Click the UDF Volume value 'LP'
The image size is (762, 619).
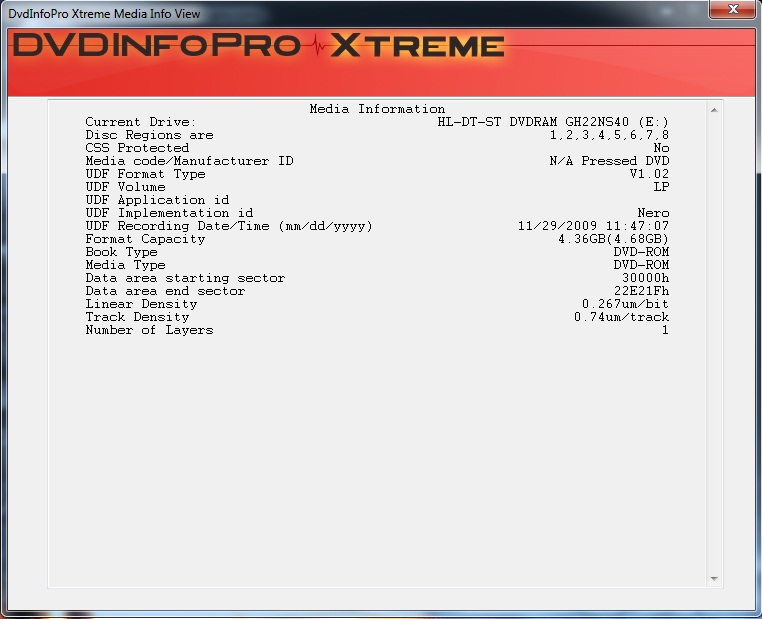pyautogui.click(x=661, y=187)
